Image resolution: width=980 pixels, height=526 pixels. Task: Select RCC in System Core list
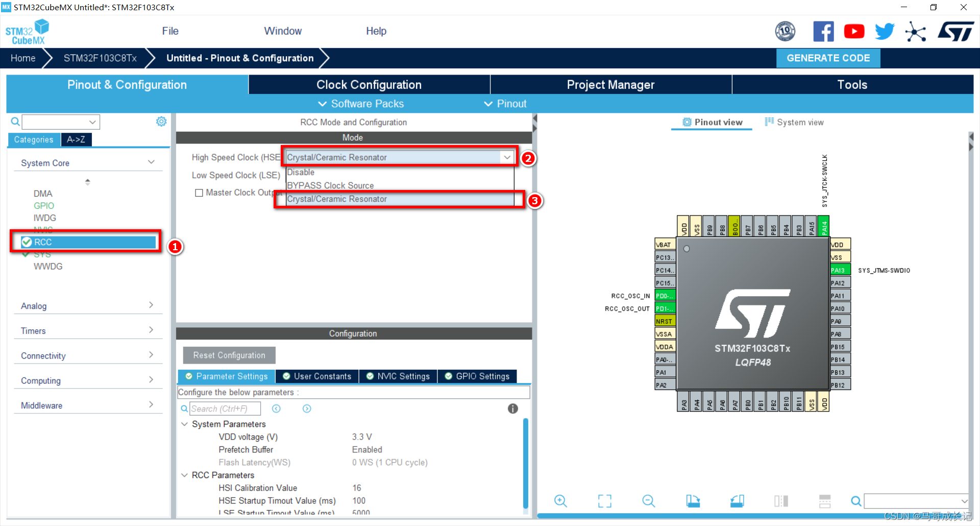click(x=88, y=242)
